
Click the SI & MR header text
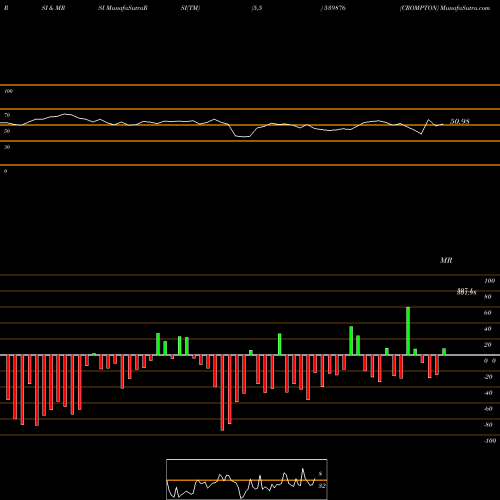coord(53,8)
